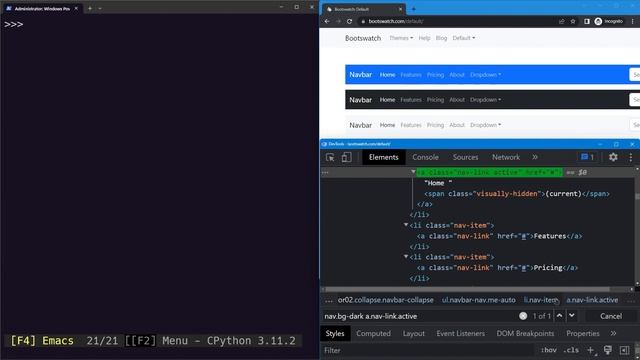Select the Pricing anchor node in DOM tree
640x360 pixels.
click(x=497, y=268)
